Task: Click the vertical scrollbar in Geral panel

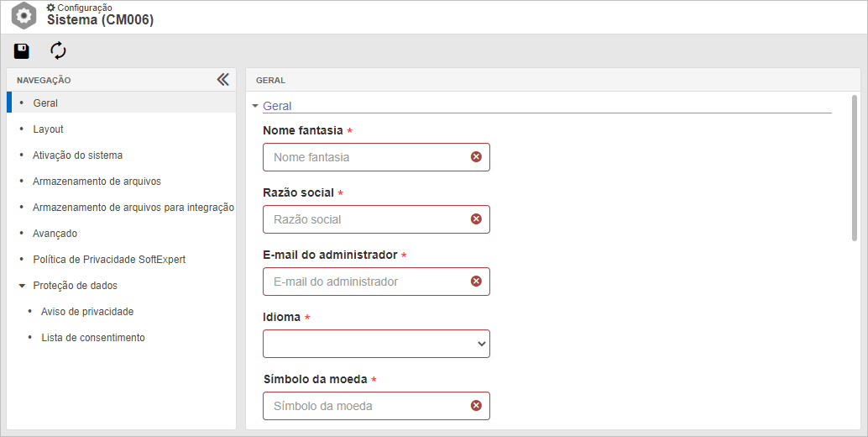Action: (855, 168)
